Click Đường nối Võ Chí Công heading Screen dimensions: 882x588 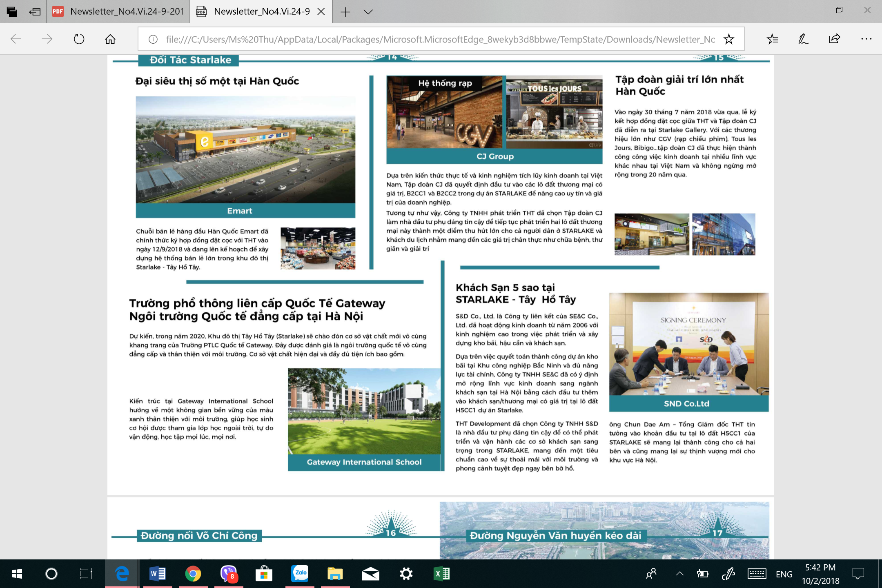coord(199,535)
